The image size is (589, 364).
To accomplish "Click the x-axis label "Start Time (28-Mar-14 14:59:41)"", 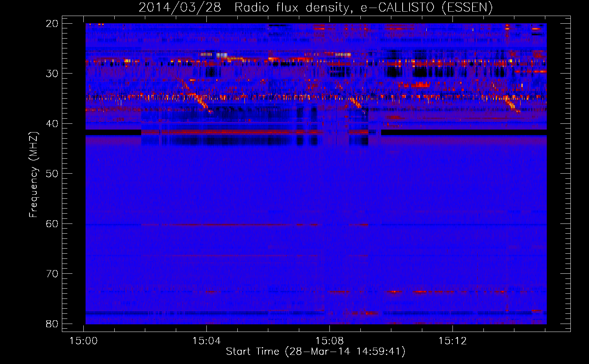I will click(x=316, y=352).
